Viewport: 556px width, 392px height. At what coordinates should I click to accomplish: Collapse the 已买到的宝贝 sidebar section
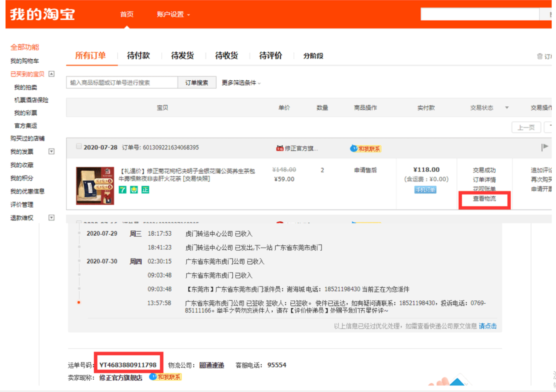[x=51, y=74]
